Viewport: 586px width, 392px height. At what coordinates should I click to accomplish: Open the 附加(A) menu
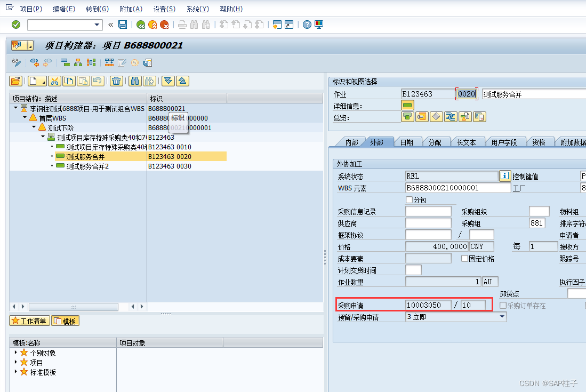click(x=131, y=9)
